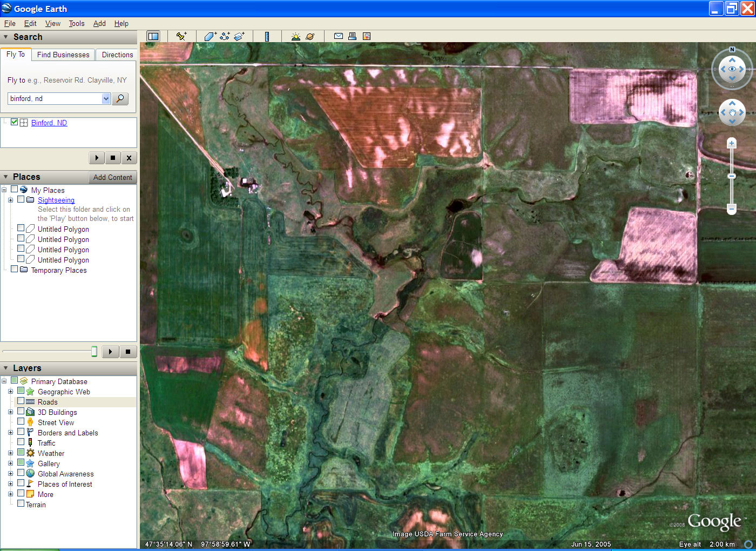Select the Add Placemark tool
The height and width of the screenshot is (551, 756).
tap(181, 36)
